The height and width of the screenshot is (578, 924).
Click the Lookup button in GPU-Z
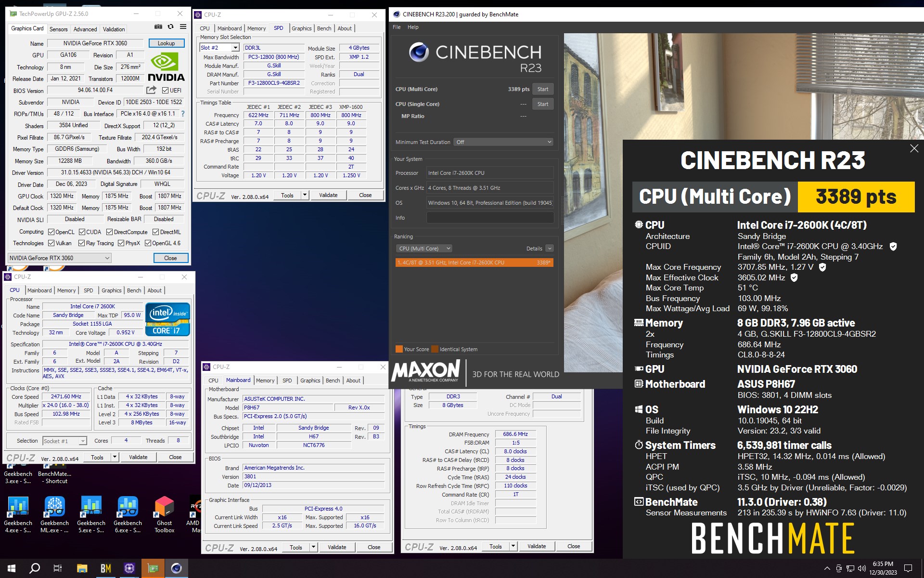tap(166, 43)
